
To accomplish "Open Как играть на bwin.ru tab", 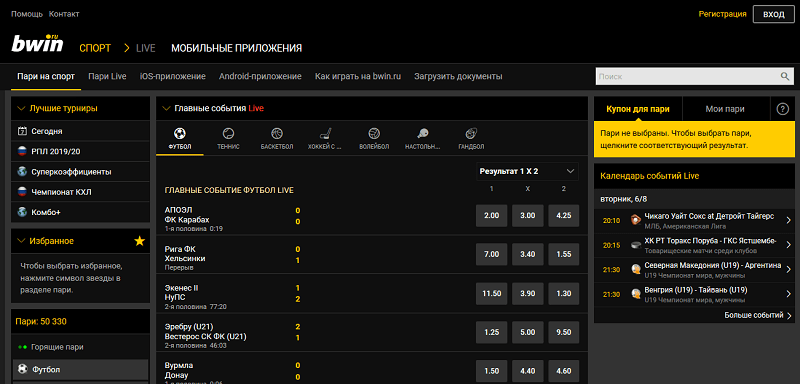I will point(358,76).
